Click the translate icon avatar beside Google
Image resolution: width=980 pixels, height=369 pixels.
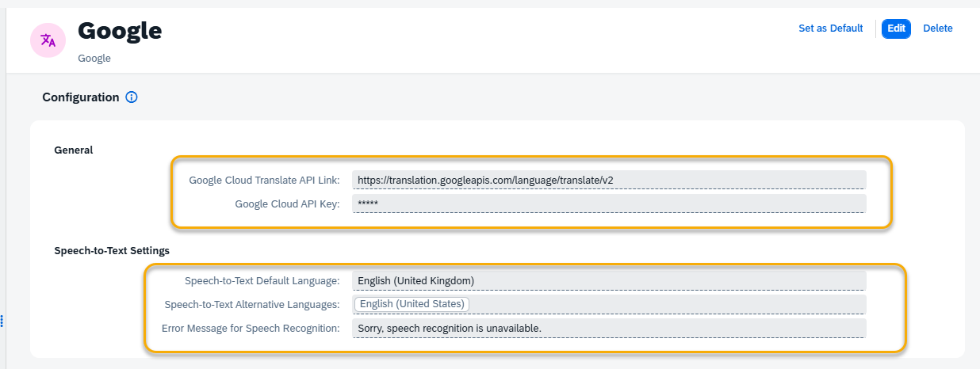[48, 40]
